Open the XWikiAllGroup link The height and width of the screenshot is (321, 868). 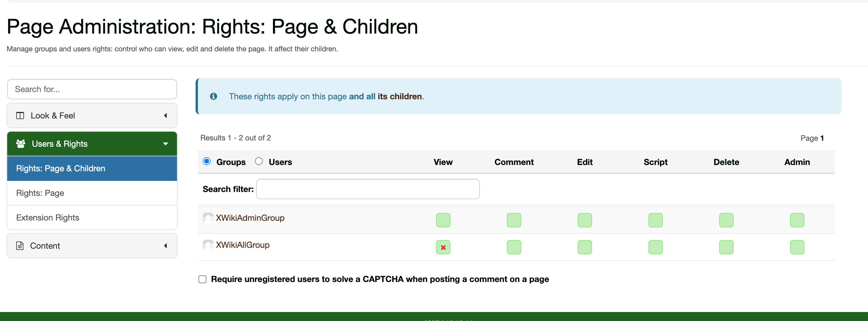tap(243, 245)
